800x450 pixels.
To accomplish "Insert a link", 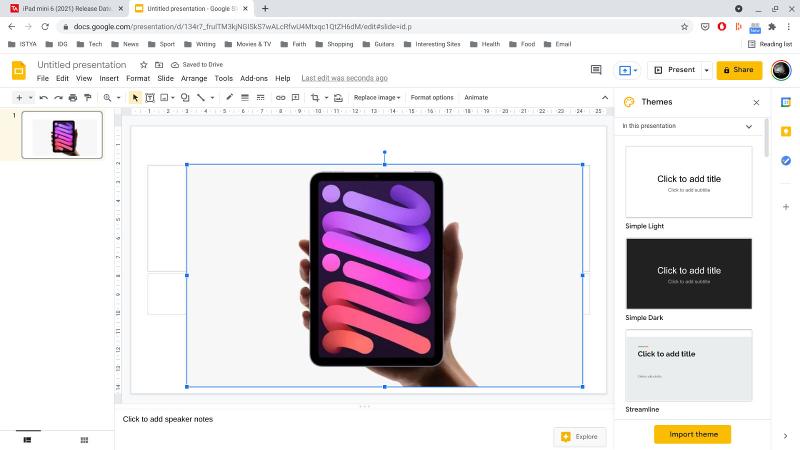I will coord(280,97).
